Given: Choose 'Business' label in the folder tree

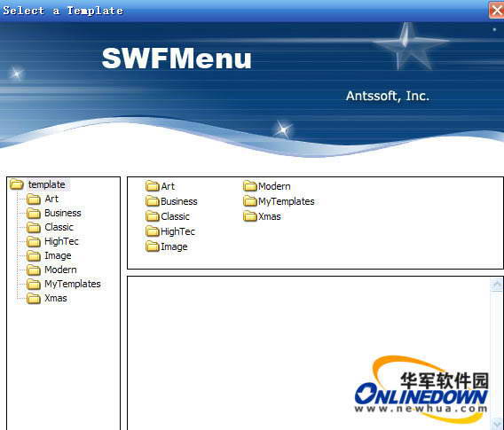Looking at the screenshot, I should tap(63, 213).
